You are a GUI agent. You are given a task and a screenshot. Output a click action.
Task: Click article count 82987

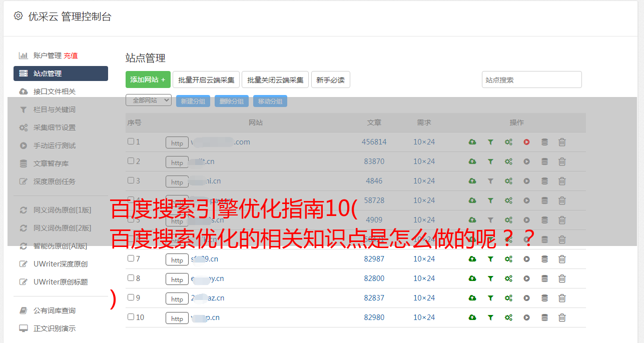374,259
